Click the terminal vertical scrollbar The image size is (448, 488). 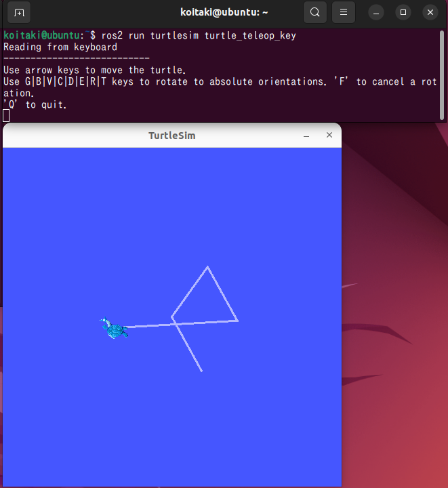pos(442,75)
